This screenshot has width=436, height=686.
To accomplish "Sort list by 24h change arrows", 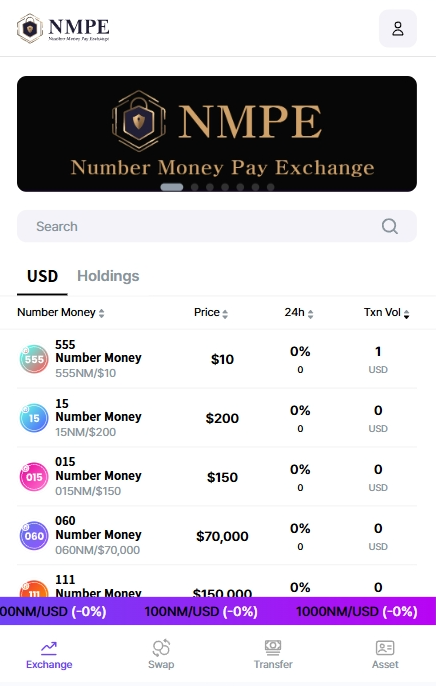I will (x=310, y=314).
